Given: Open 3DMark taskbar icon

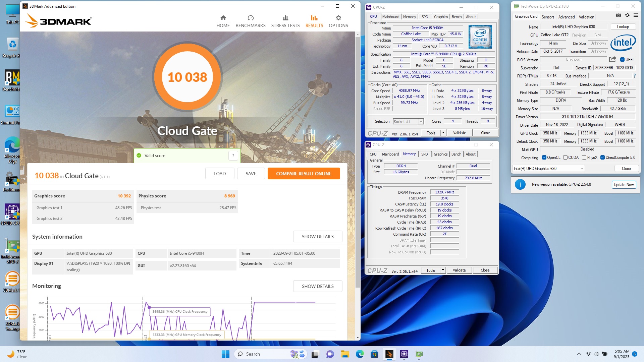Looking at the screenshot, I should tap(389, 354).
